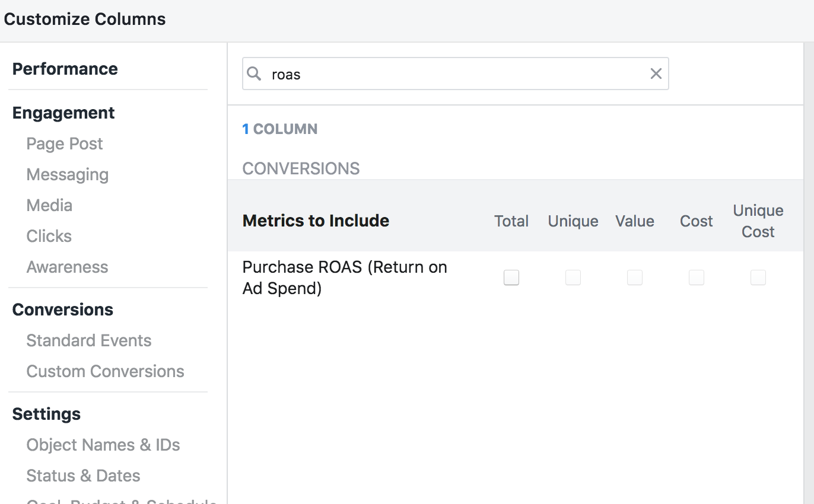
Task: Select the Messaging subcategory
Action: tap(67, 174)
